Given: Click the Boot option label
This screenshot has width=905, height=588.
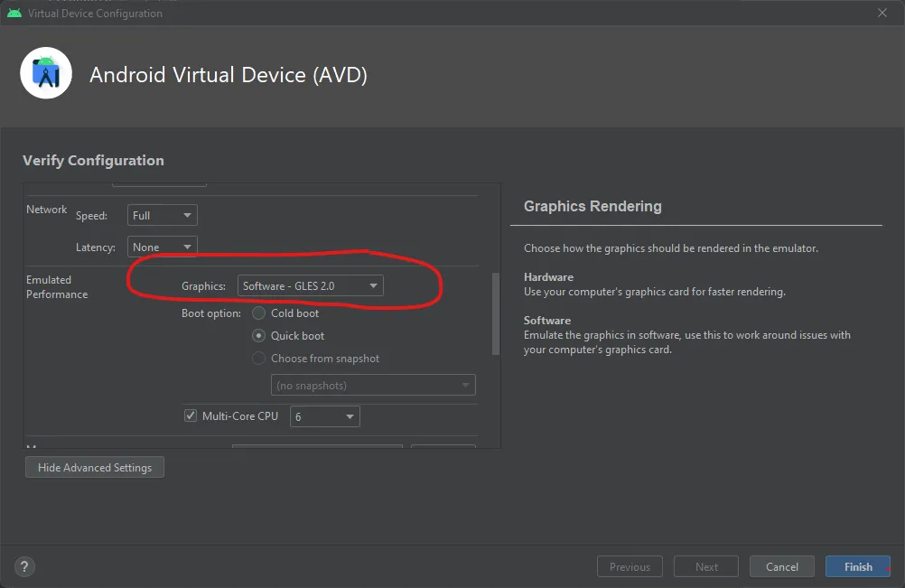Looking at the screenshot, I should (211, 313).
